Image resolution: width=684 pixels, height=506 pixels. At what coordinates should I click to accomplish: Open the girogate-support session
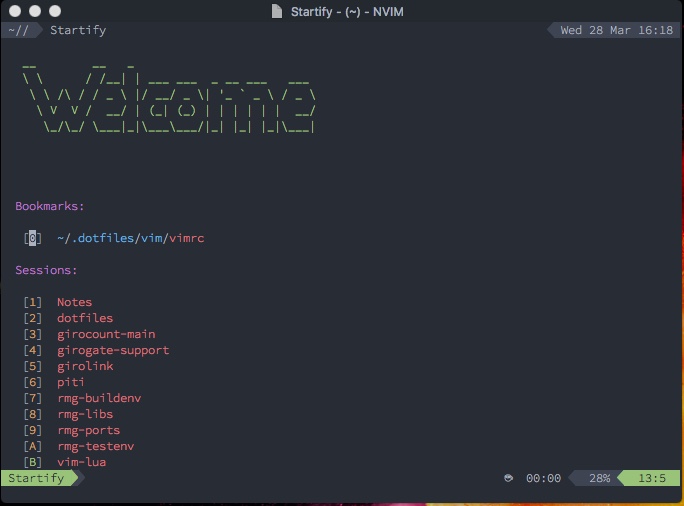click(113, 351)
